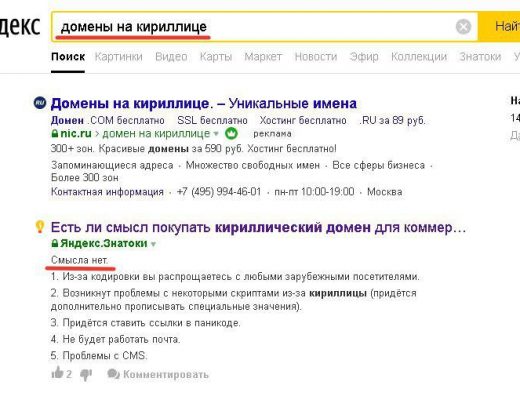Click the lock icon before nic.ru
This screenshot has height=400, width=520.
(x=55, y=133)
